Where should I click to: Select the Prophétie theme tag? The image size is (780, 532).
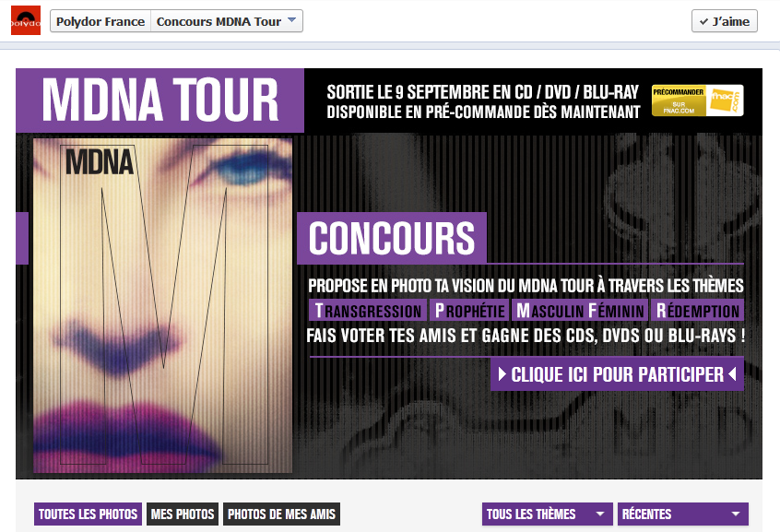(x=469, y=311)
